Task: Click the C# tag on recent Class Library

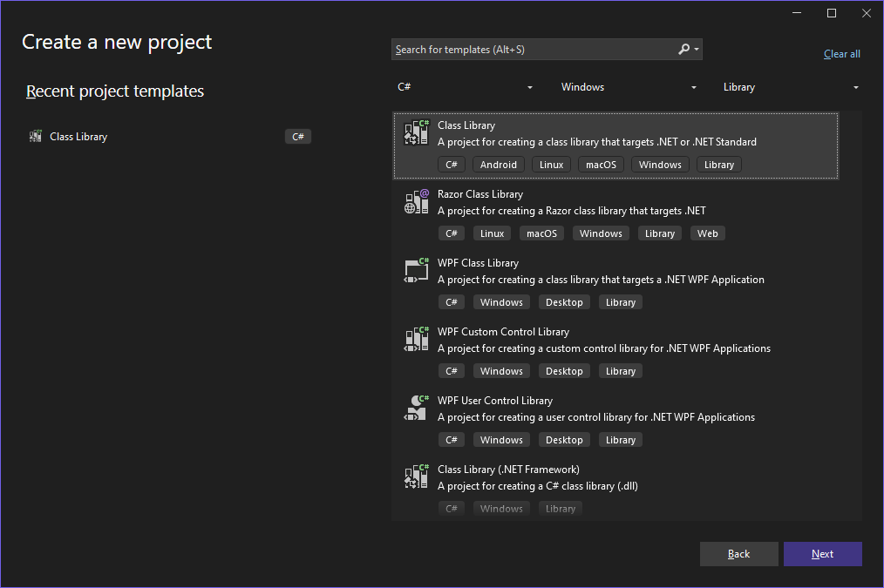Action: pyautogui.click(x=297, y=137)
